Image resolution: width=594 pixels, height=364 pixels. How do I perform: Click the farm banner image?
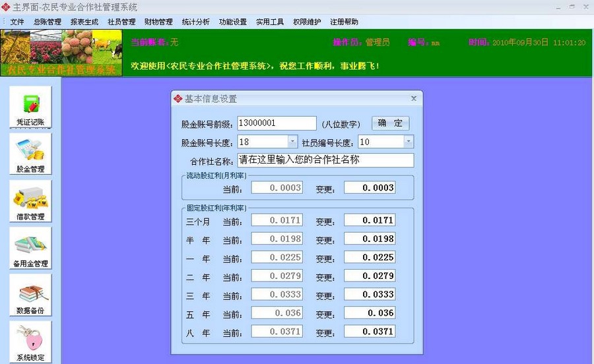(x=61, y=53)
